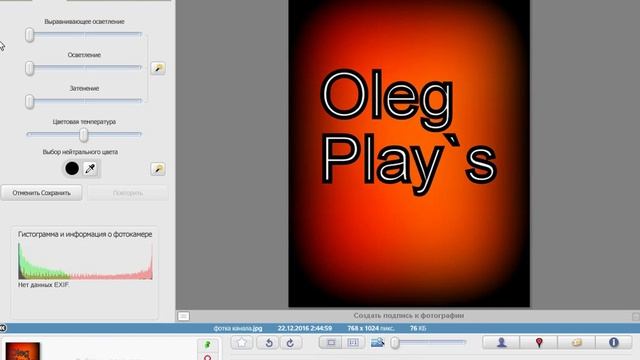This screenshot has width=640, height=360.
Task: Click the date 22.12.2016 2:44:59
Action: coord(304,328)
